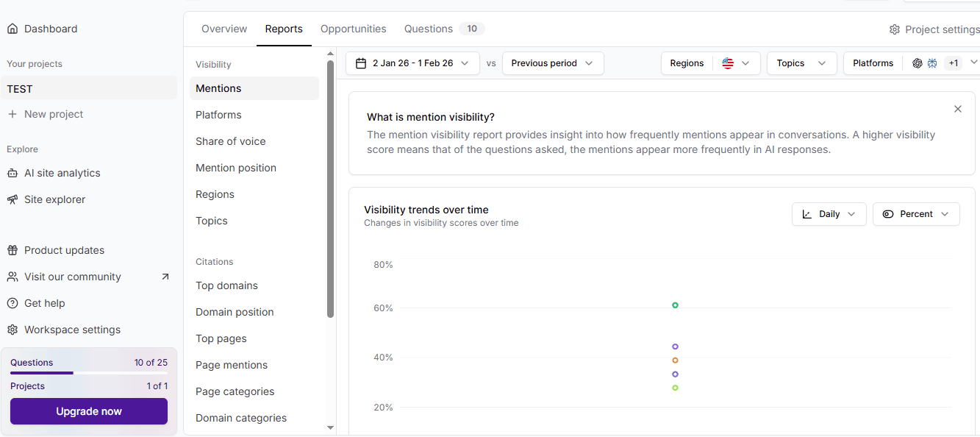Click the external link arrow next to community
The image size is (980, 437).
click(x=165, y=277)
